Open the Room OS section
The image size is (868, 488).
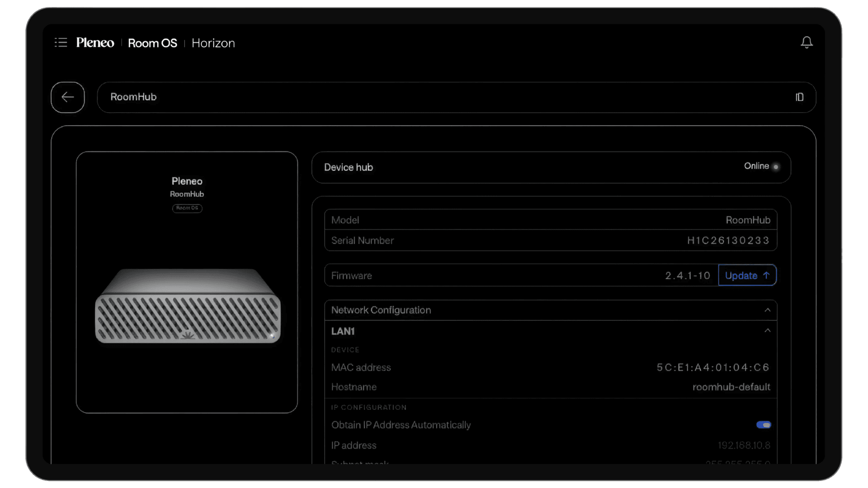(152, 43)
